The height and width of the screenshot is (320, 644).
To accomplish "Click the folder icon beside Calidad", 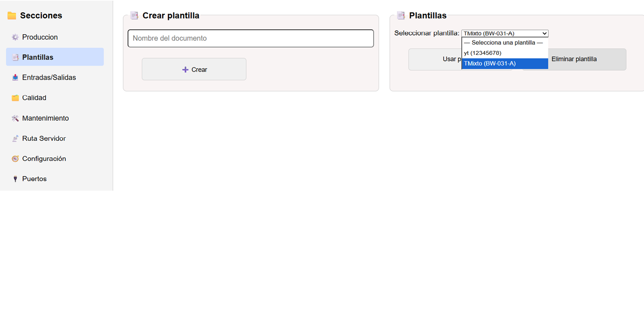I will 15,97.
